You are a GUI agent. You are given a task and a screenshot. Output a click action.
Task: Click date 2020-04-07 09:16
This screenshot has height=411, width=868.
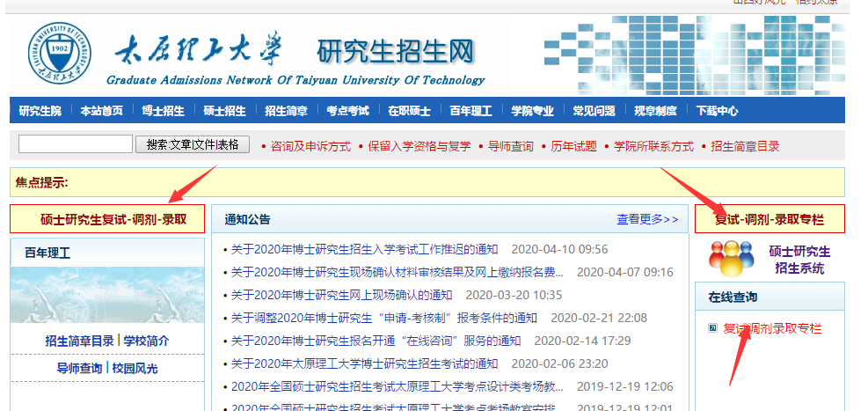pos(625,272)
